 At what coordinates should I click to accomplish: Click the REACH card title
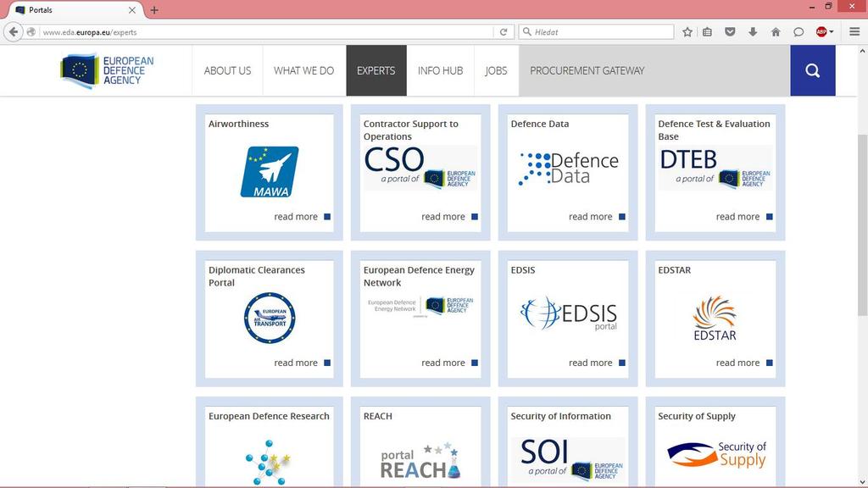coord(377,416)
